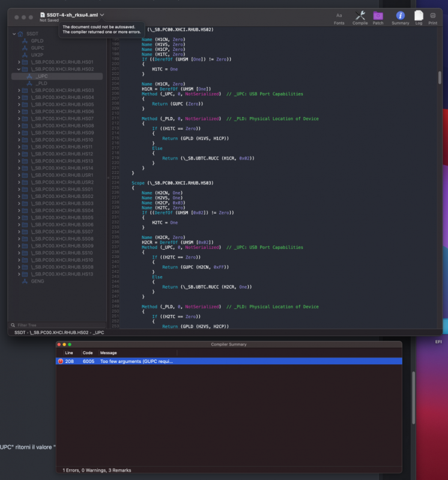Select the UX2P method in the tree
The width and height of the screenshot is (448, 480).
(37, 55)
